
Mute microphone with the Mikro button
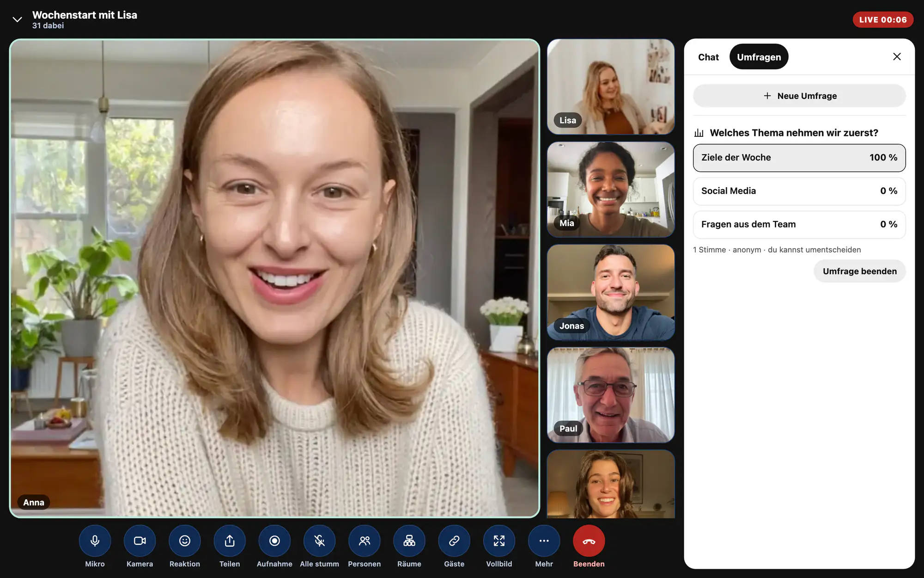95,541
